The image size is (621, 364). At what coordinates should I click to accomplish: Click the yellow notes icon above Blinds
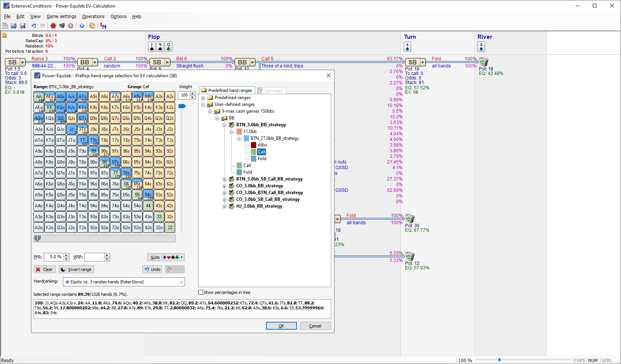[x=5, y=35]
